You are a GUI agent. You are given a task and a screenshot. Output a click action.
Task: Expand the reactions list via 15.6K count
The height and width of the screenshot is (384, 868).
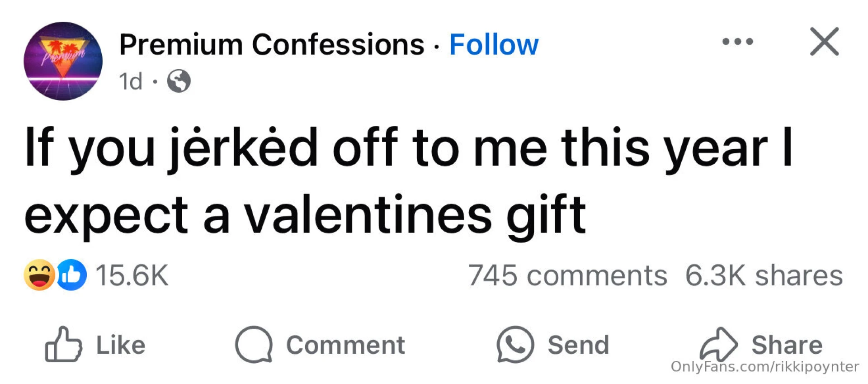tap(131, 275)
